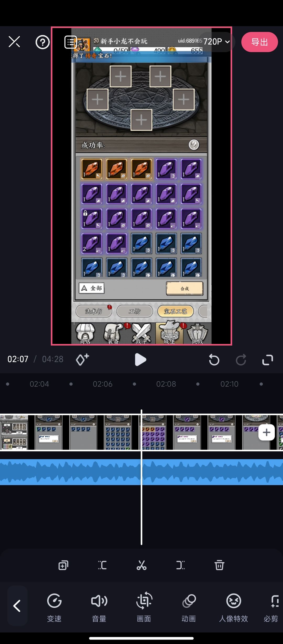Tap the purple gem with the lock icon

91,218
